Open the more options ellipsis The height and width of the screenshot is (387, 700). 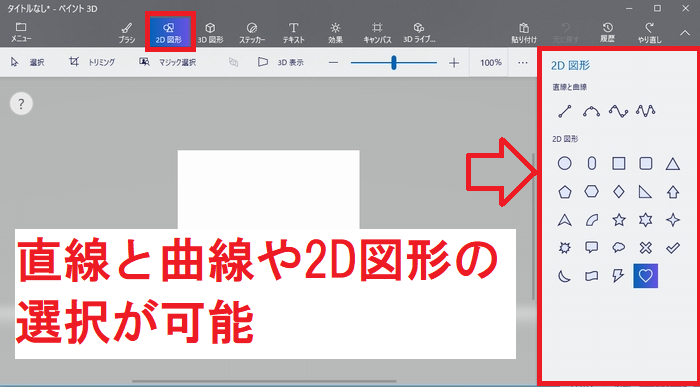point(523,63)
